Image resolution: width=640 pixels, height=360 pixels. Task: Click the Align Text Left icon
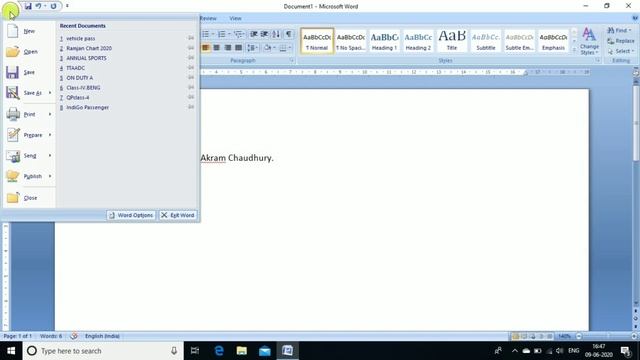tap(206, 48)
